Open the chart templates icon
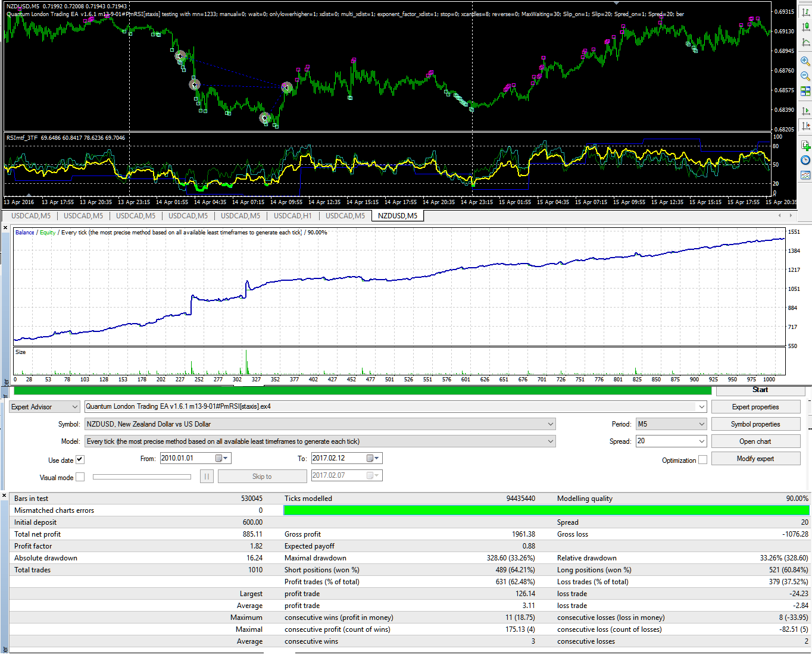812x658 pixels. [x=805, y=175]
